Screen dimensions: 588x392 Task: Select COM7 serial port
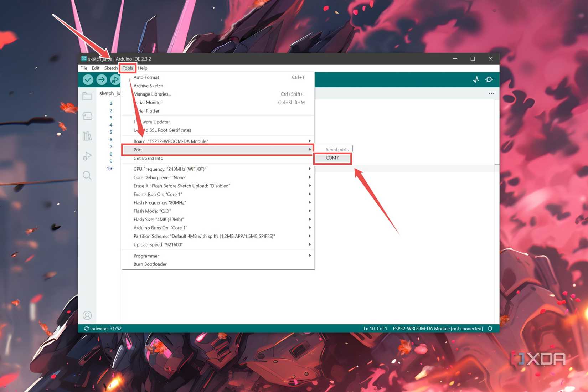coord(332,158)
